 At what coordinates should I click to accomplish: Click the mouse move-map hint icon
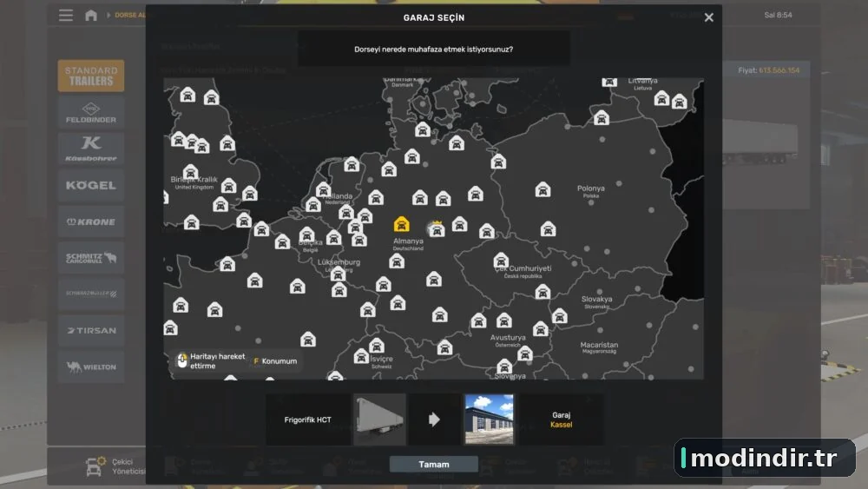pyautogui.click(x=182, y=360)
